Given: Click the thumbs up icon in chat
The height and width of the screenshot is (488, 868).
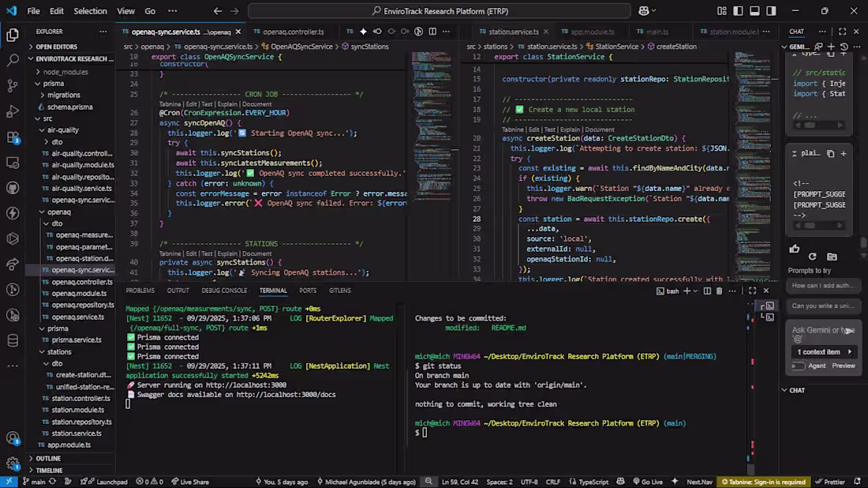Looking at the screenshot, I should (x=795, y=250).
